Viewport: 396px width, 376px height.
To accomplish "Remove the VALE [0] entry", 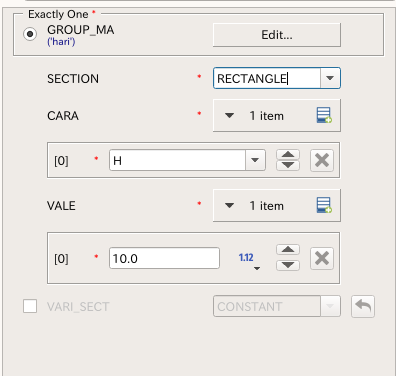I will coord(322,258).
